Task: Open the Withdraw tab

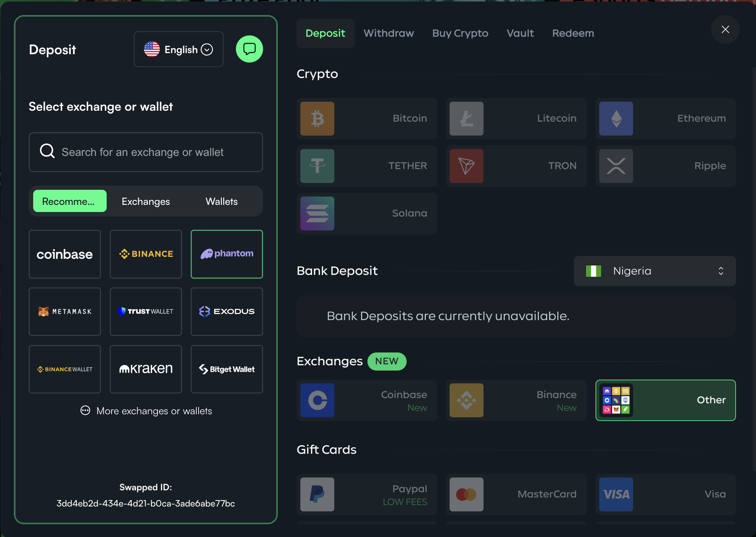Action: [x=389, y=33]
